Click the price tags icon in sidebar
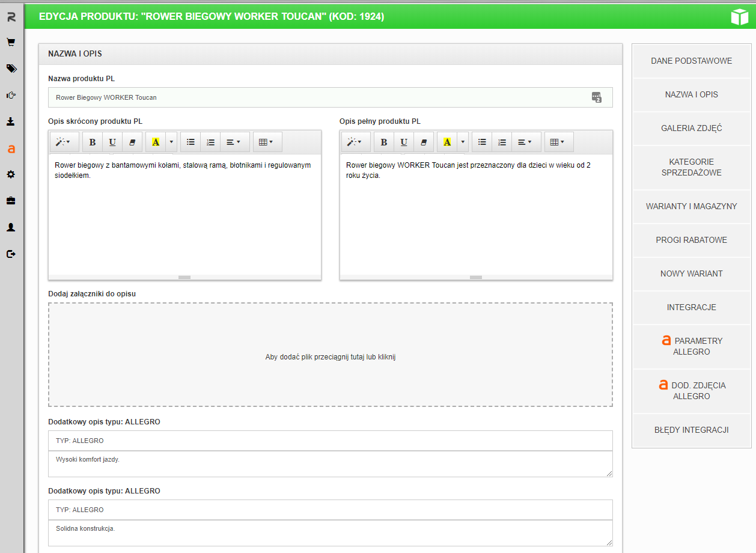 (11, 69)
